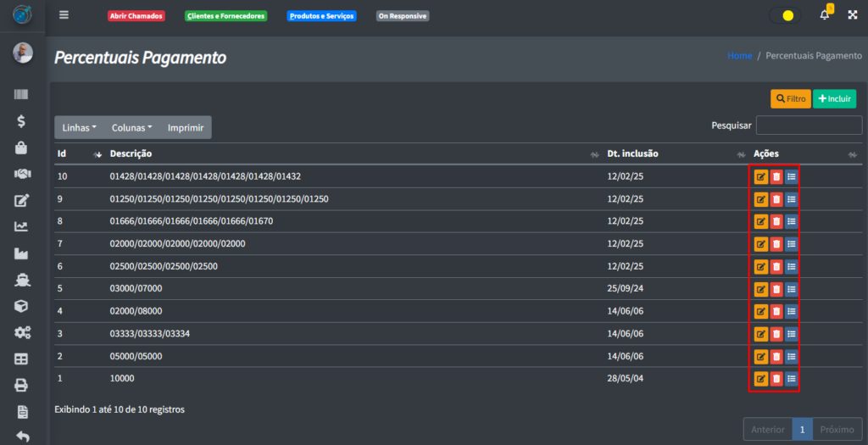Open the dollar sign sidebar icon
The image size is (868, 445).
[22, 121]
